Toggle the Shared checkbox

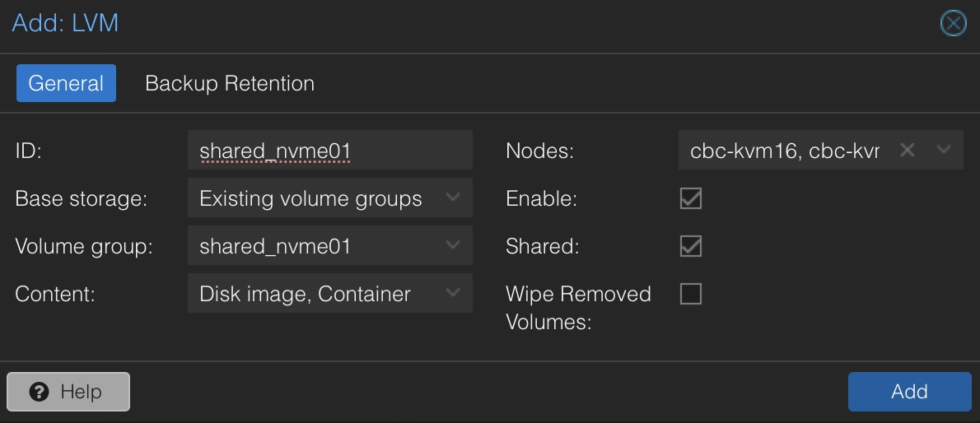[x=690, y=246]
